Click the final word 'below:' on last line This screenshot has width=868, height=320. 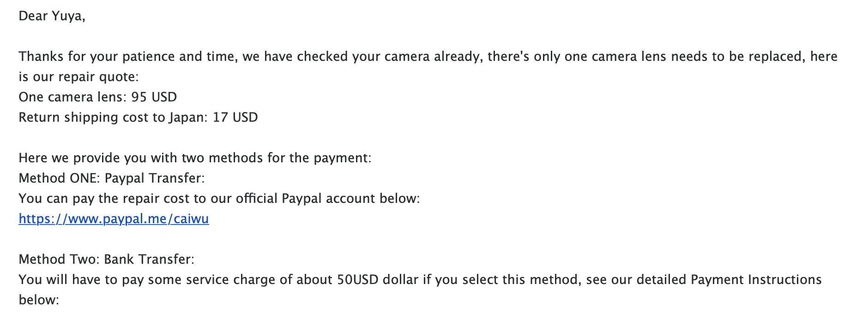tap(39, 300)
